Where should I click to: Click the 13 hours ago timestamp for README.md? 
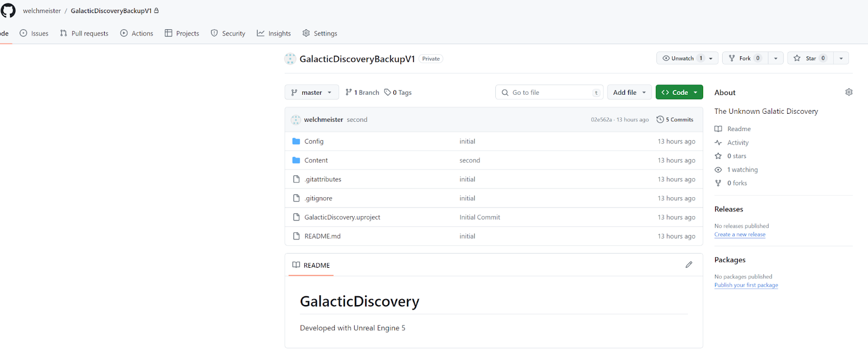click(676, 236)
